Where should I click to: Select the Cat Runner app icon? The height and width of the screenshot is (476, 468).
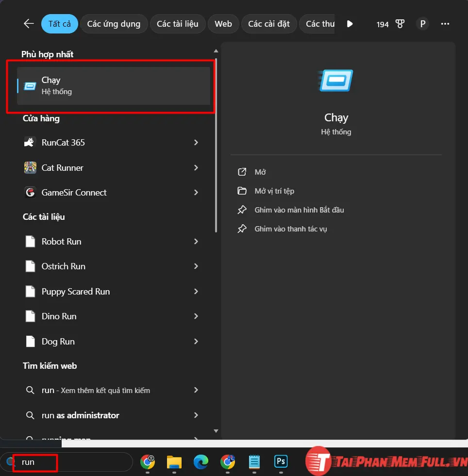[x=30, y=168]
